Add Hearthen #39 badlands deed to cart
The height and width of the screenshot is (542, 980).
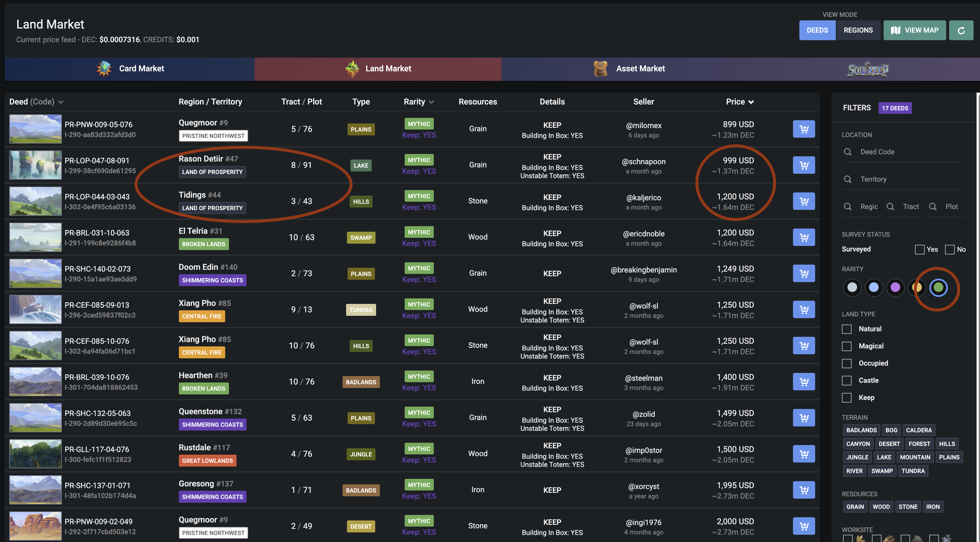click(x=803, y=382)
